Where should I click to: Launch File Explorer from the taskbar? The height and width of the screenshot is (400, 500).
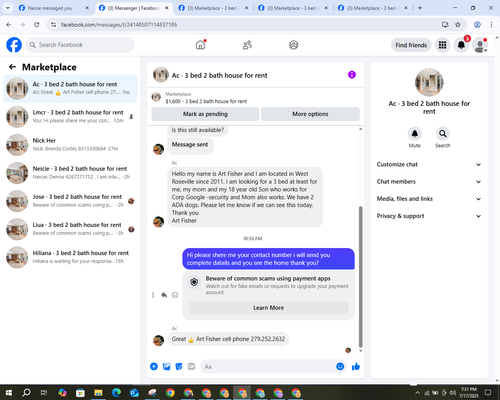(x=98, y=393)
